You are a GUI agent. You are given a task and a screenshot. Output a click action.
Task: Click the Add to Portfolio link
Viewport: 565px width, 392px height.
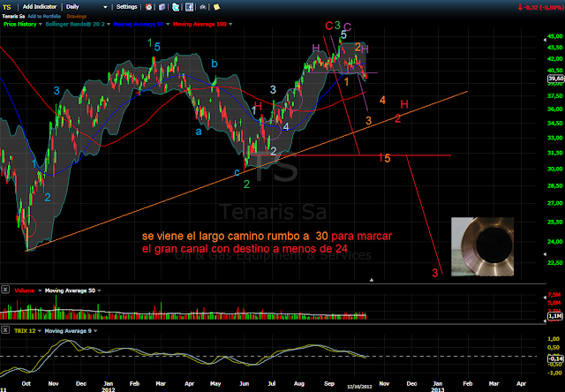coord(44,16)
